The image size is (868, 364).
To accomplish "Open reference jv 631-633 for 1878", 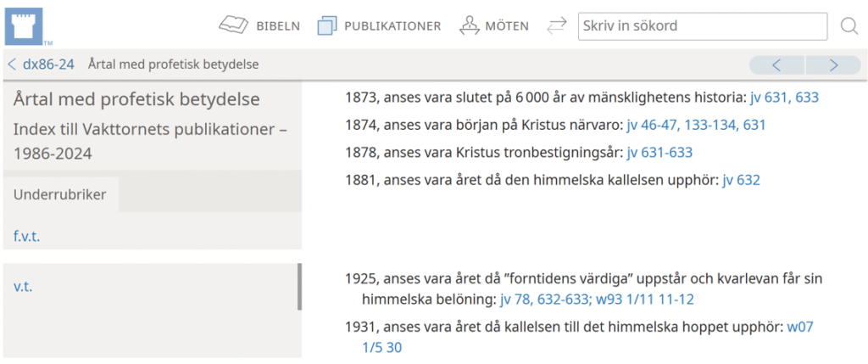I will tap(659, 153).
